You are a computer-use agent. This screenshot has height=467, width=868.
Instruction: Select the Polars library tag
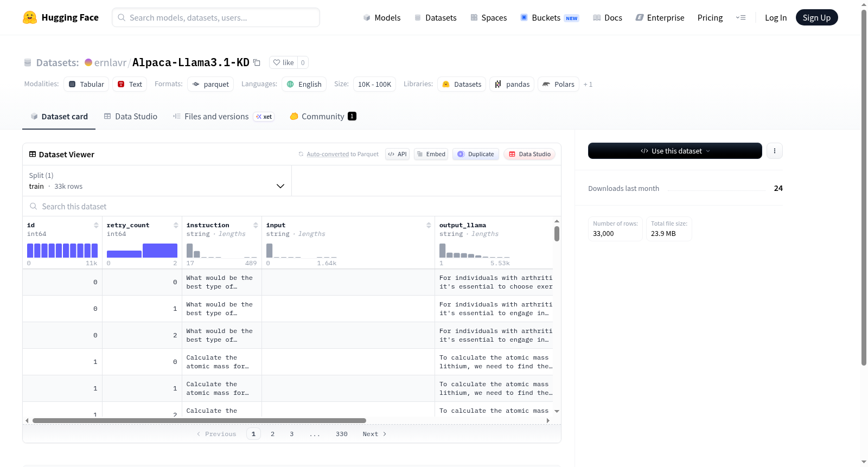click(x=558, y=84)
